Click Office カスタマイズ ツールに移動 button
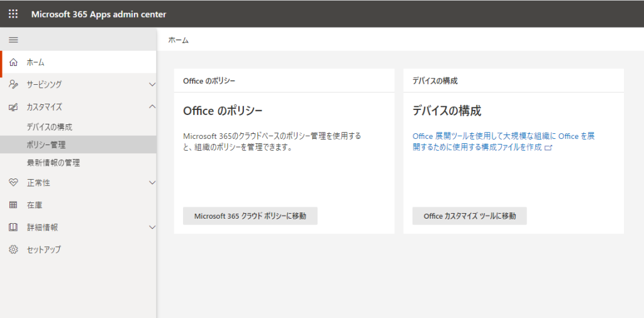 tap(469, 216)
